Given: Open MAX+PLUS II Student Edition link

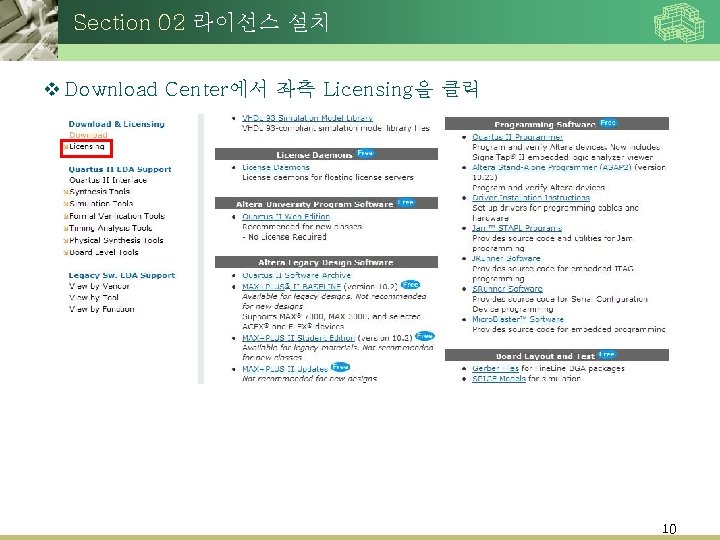Looking at the screenshot, I should point(298,338).
